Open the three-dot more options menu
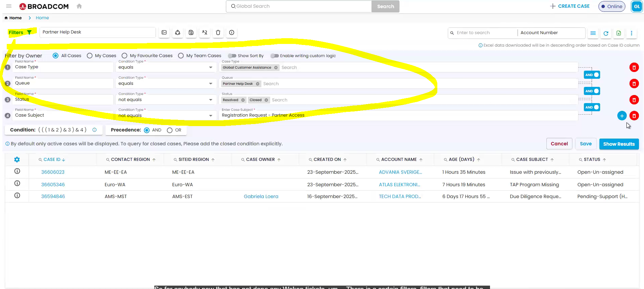644x289 pixels. [x=632, y=33]
